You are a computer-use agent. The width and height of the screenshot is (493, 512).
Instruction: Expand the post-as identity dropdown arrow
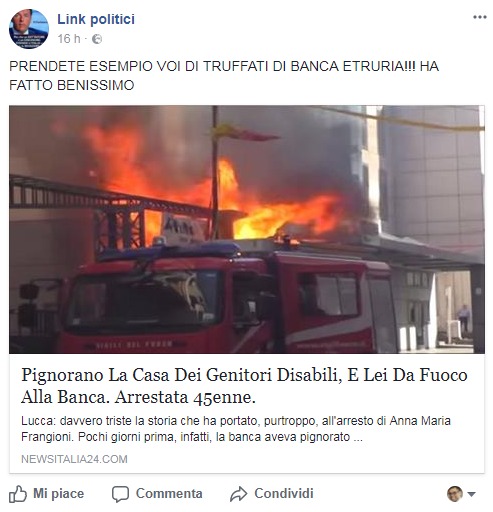(471, 494)
